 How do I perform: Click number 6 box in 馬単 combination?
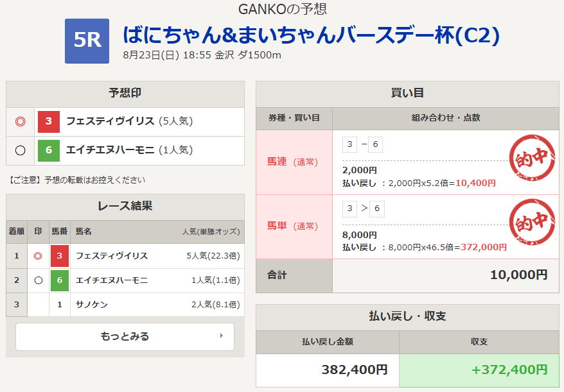point(377,209)
